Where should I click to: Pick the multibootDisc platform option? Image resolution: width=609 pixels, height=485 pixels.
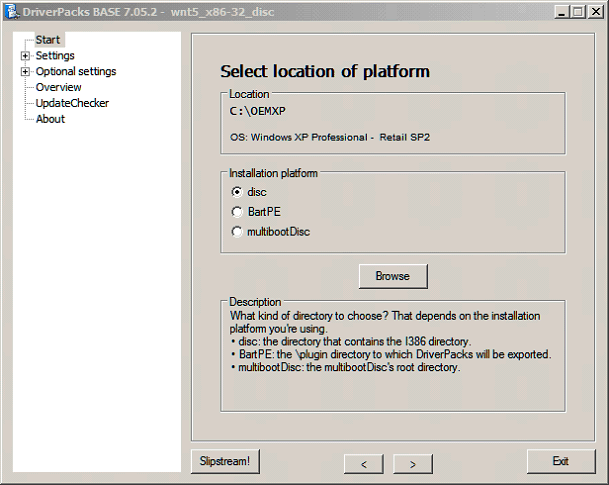pos(237,232)
